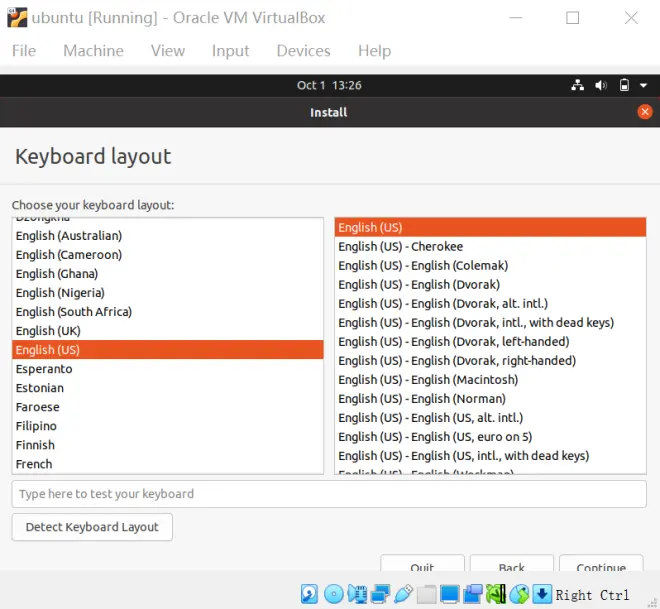Image resolution: width=660 pixels, height=609 pixels.
Task: Click the 'Type here to test your keyboard' field
Action: click(329, 494)
